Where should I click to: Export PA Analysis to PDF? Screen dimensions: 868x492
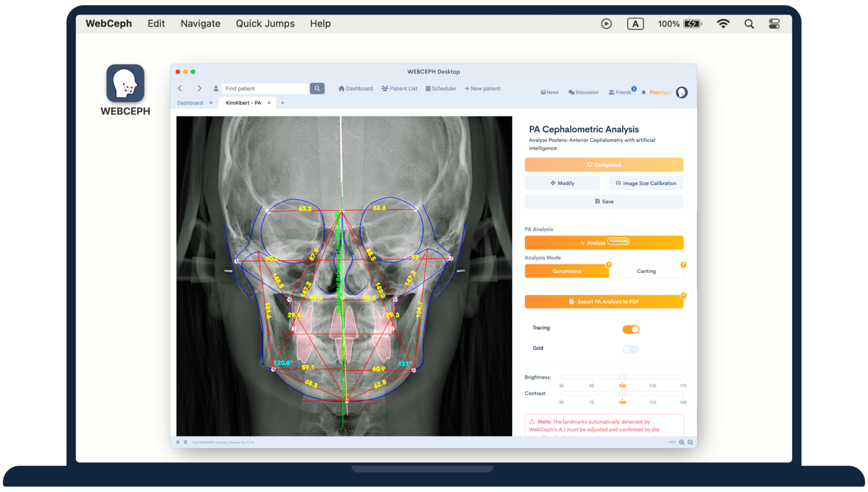[x=604, y=301]
